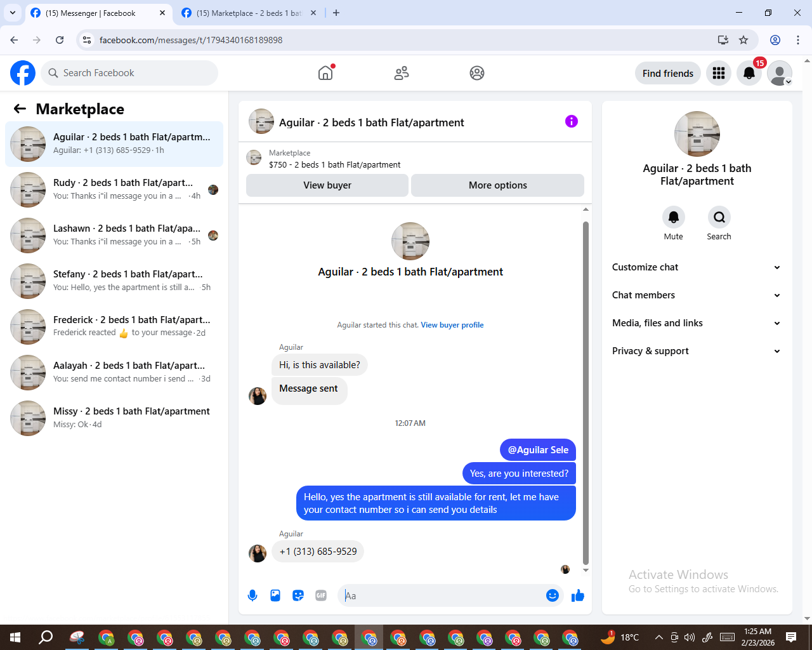
Task: Go back using the Marketplace back arrow
Action: tap(20, 109)
